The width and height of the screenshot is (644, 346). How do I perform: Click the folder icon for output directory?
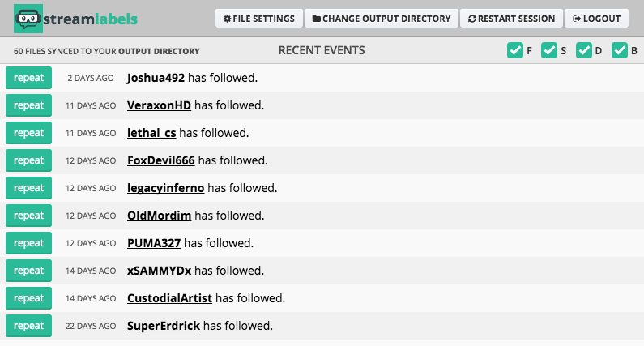coord(316,19)
